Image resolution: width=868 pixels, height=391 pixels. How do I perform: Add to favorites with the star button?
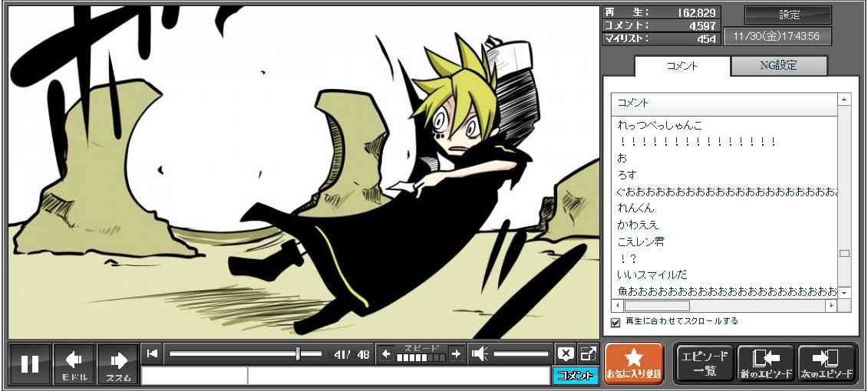pyautogui.click(x=633, y=363)
